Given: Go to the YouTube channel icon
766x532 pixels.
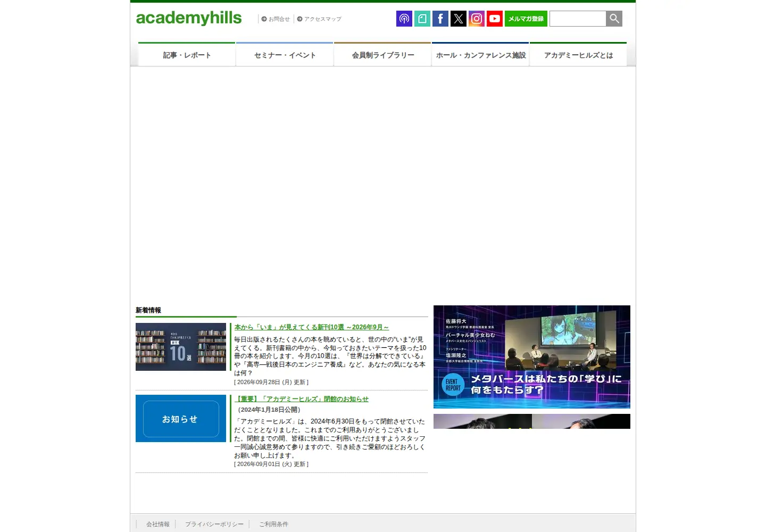Looking at the screenshot, I should [495, 19].
